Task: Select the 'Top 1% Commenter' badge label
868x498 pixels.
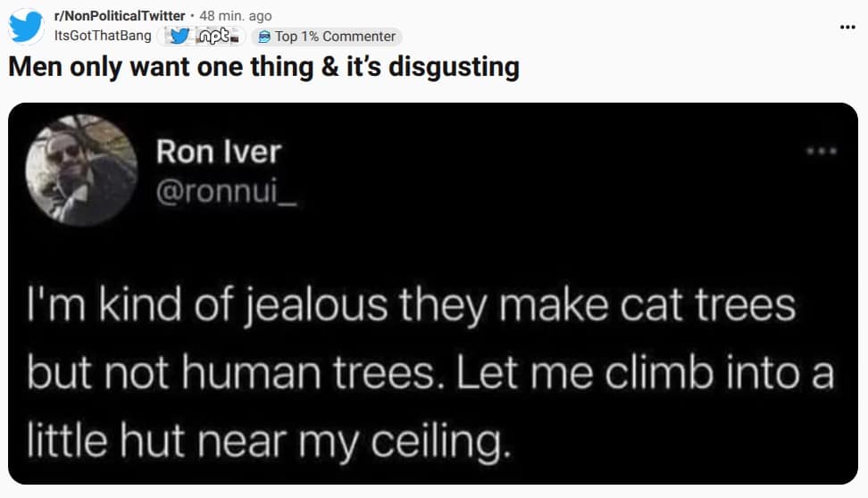Action: [x=335, y=37]
